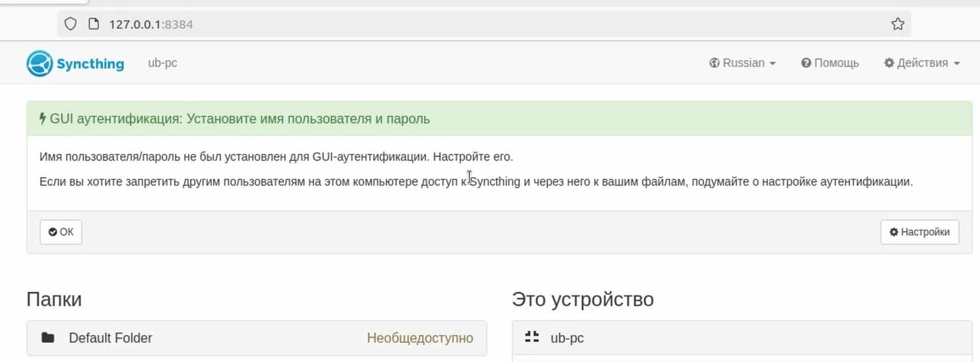Focus the 127.0.0.1:8384 address bar
This screenshot has width=980, height=362.
pos(484,24)
